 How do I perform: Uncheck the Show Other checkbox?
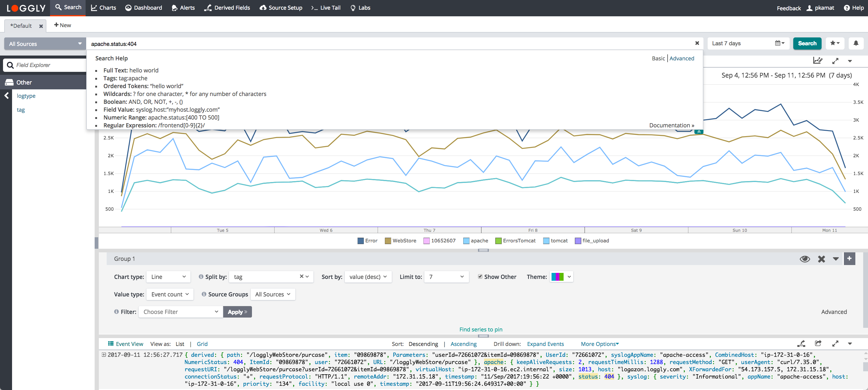tap(480, 276)
